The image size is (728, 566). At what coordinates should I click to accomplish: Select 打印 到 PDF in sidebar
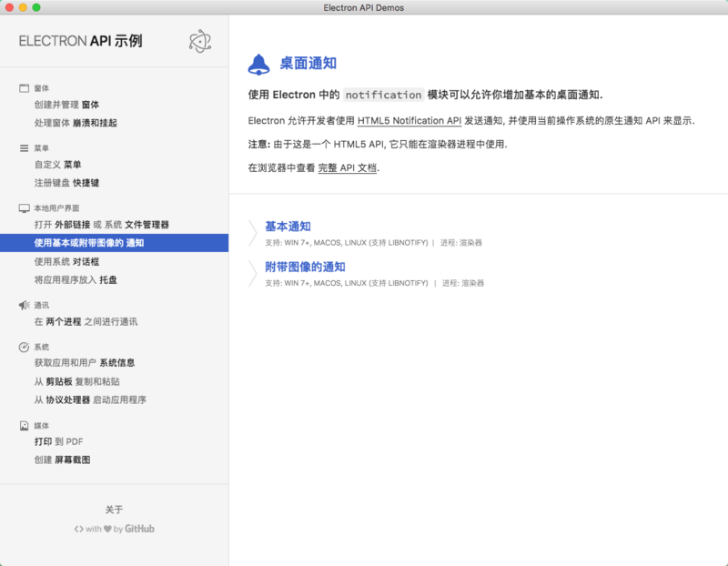tap(58, 441)
